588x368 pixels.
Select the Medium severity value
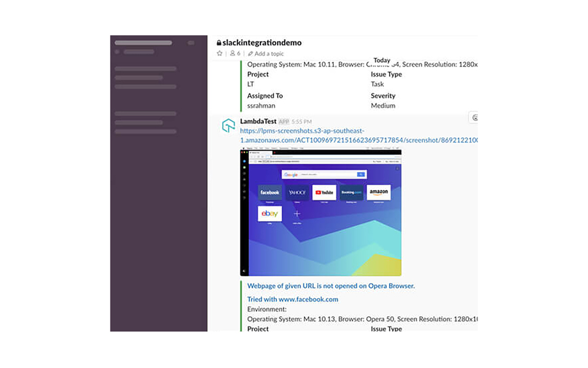(x=383, y=105)
